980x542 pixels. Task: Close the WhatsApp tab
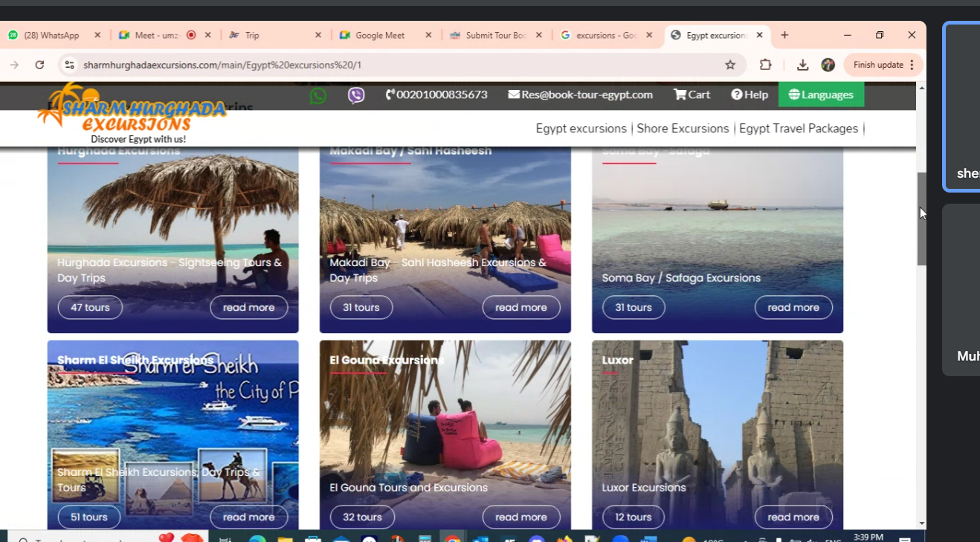97,35
